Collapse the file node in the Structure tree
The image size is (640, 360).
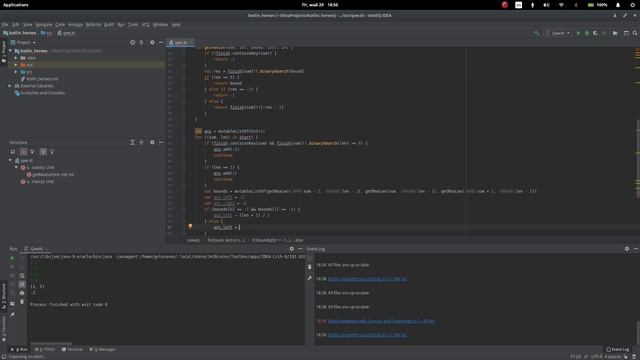click(10, 160)
